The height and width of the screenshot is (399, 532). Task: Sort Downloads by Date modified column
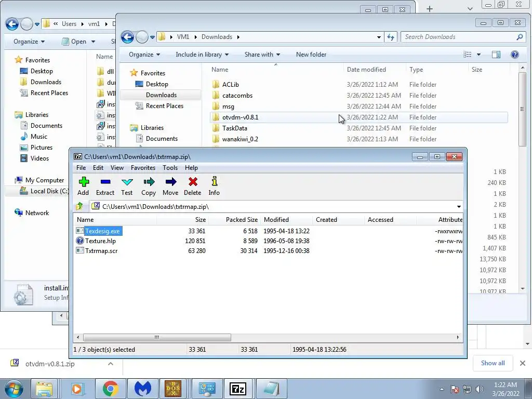(366, 70)
